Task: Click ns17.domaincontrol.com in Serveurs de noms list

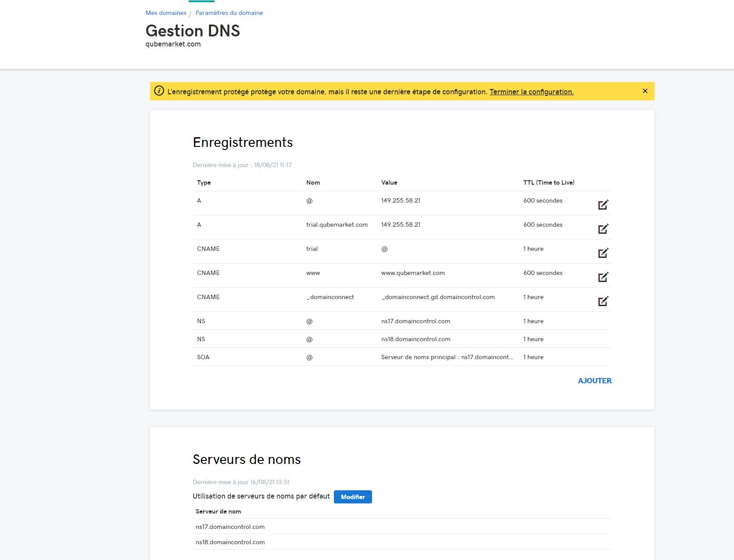Action: click(x=230, y=527)
